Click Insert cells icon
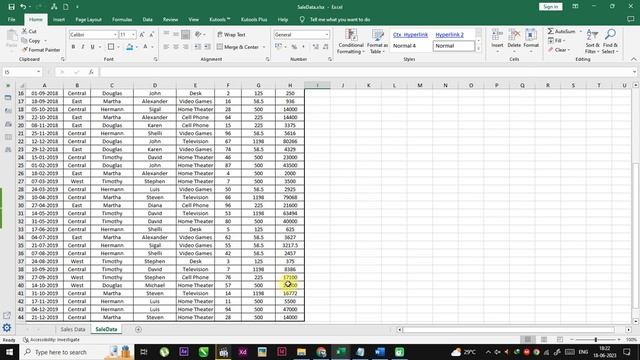This screenshot has width=640, height=360. [497, 40]
